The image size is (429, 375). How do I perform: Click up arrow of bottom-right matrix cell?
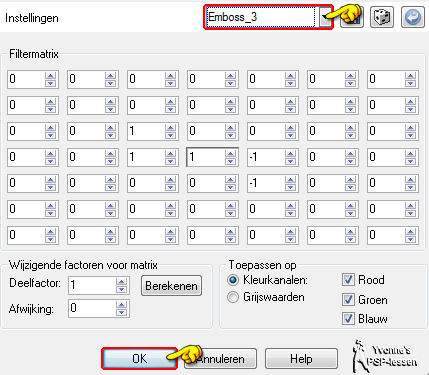click(410, 231)
